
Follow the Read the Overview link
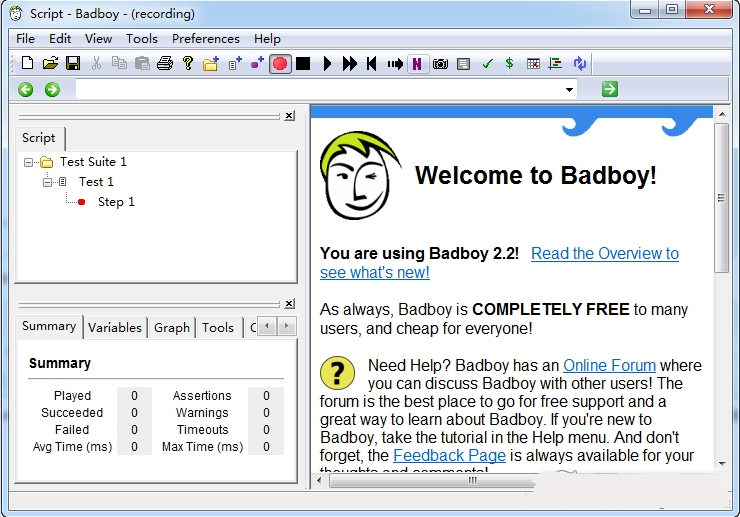coord(499,263)
